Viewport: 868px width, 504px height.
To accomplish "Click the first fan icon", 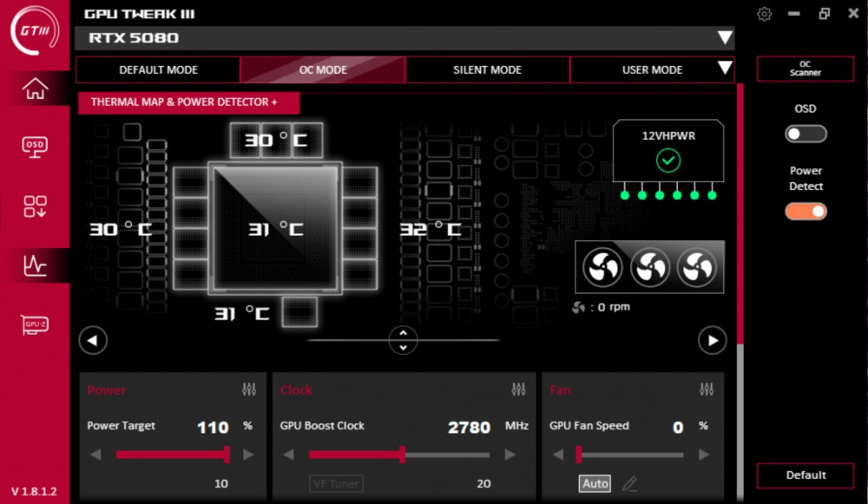I will click(602, 268).
